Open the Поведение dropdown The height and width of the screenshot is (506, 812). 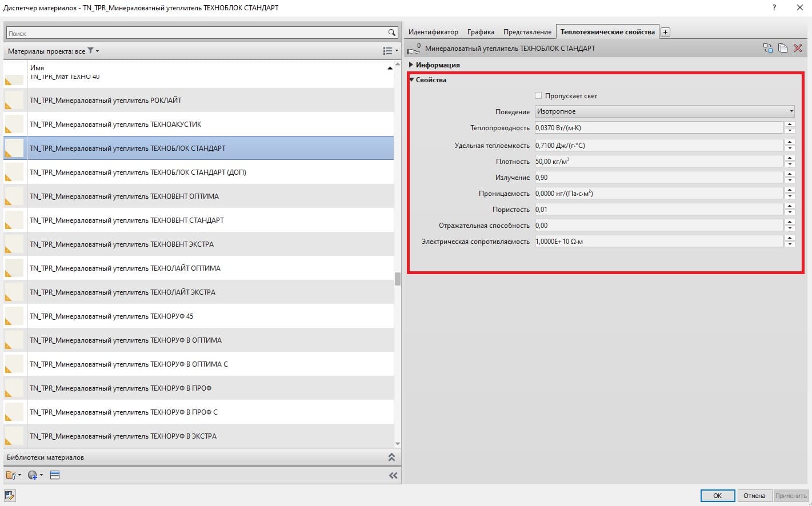[x=665, y=111]
